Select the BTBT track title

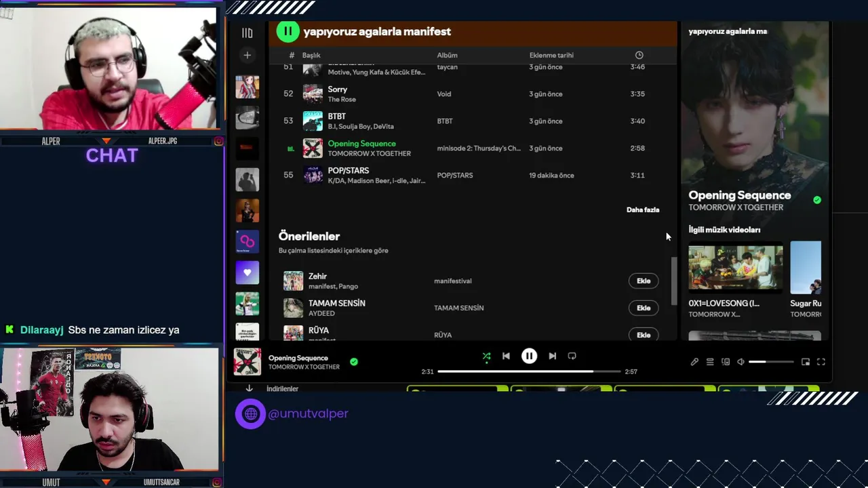(336, 117)
